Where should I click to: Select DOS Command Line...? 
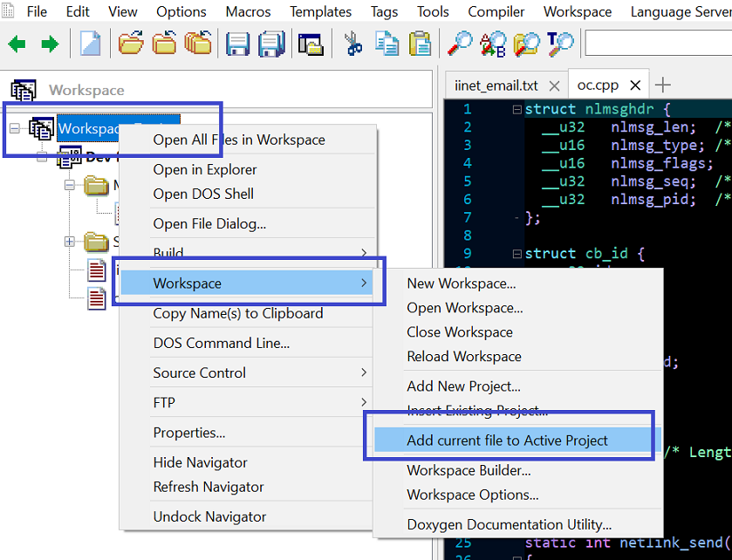pos(247,343)
